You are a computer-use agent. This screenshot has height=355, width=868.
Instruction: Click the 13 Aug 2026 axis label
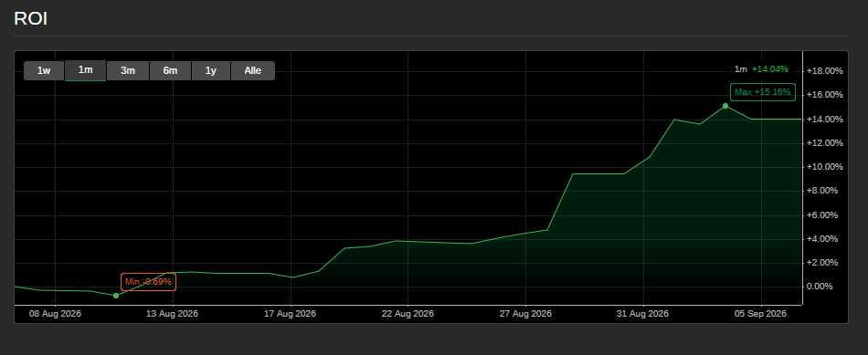tap(172, 314)
